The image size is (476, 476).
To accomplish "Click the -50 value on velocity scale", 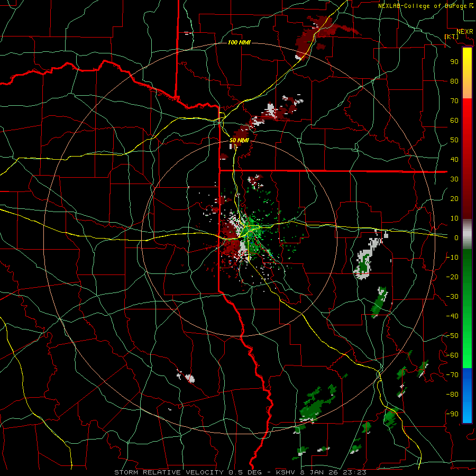I will [x=452, y=336].
